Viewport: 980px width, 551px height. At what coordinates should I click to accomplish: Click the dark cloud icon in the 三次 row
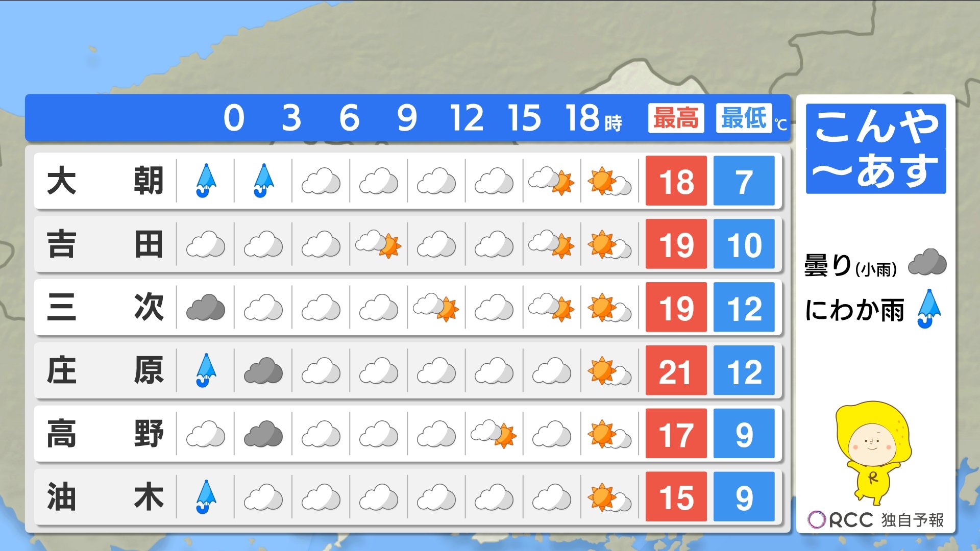206,308
